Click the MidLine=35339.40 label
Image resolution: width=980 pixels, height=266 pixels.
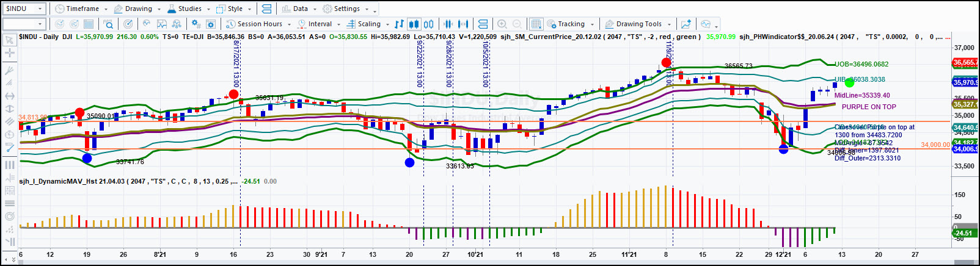click(x=862, y=95)
